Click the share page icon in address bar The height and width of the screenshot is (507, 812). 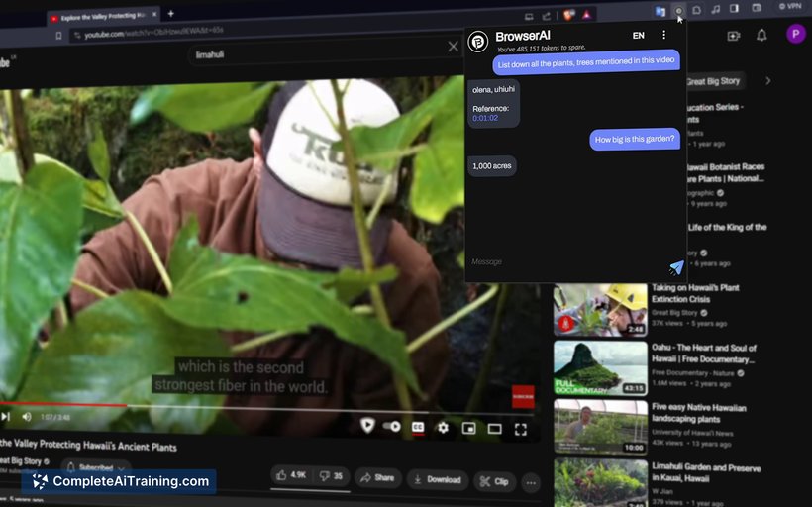point(547,17)
